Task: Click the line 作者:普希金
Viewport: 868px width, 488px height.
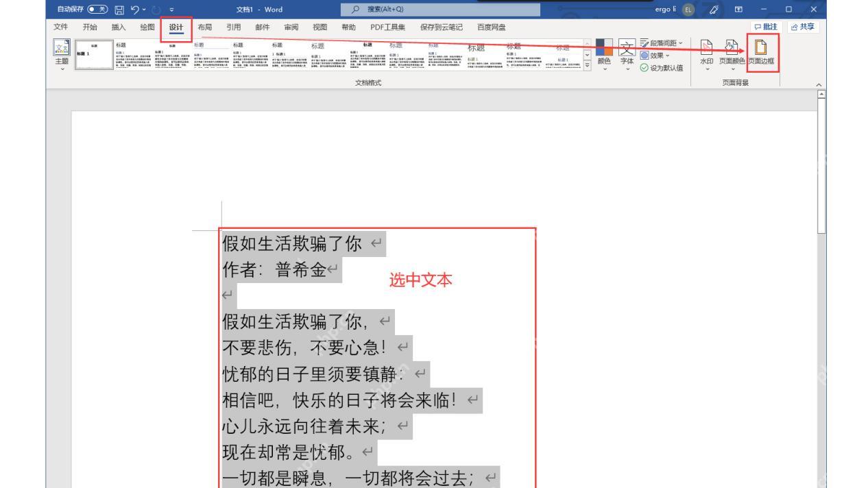Action: [273, 271]
